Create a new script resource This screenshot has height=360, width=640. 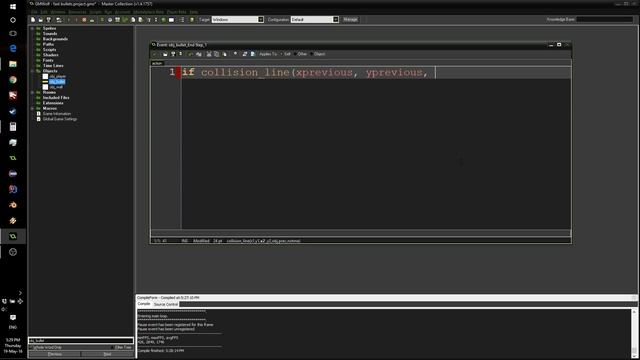coord(133,20)
